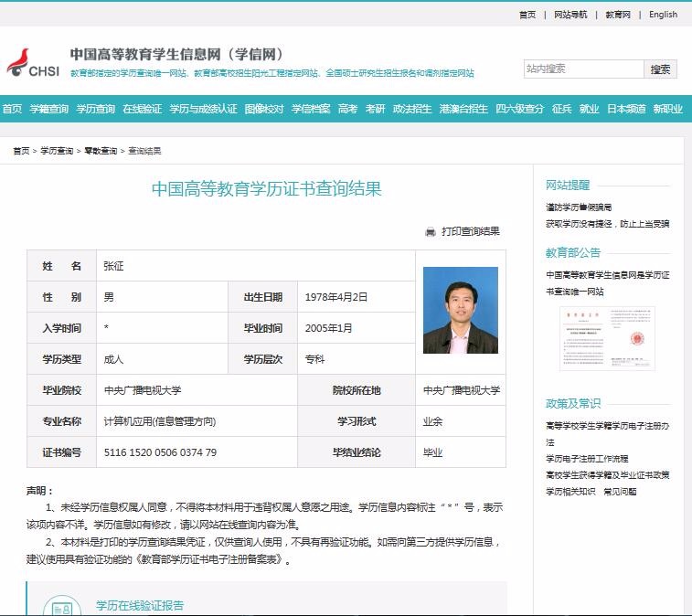Open 打印查询结果 print link
The width and height of the screenshot is (692, 616).
471,231
